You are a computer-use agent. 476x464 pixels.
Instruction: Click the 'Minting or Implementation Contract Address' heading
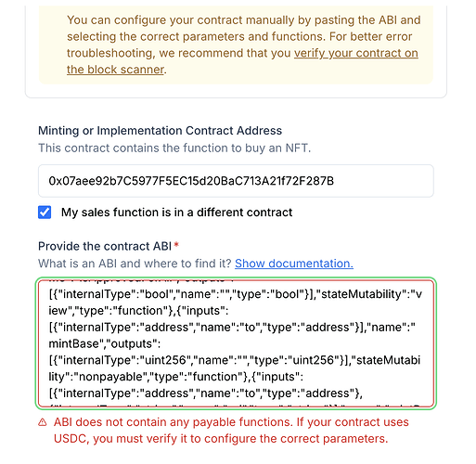pos(160,131)
